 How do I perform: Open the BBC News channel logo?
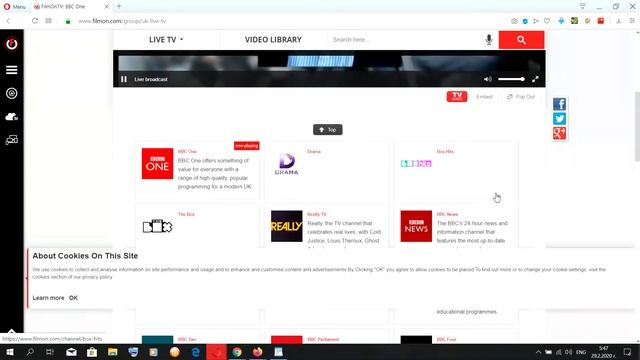416,226
